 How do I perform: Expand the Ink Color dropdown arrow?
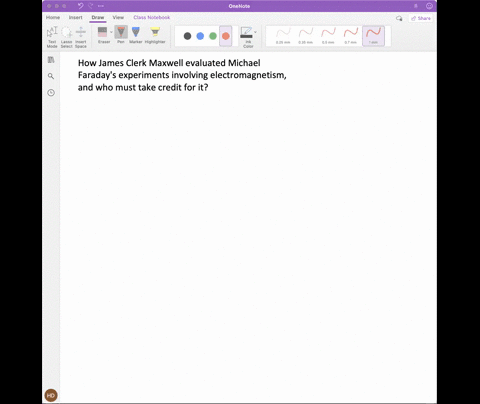point(255,32)
